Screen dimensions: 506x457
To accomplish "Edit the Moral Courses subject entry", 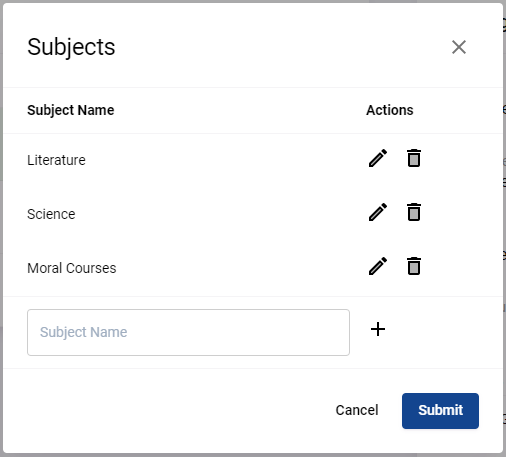I will point(378,266).
